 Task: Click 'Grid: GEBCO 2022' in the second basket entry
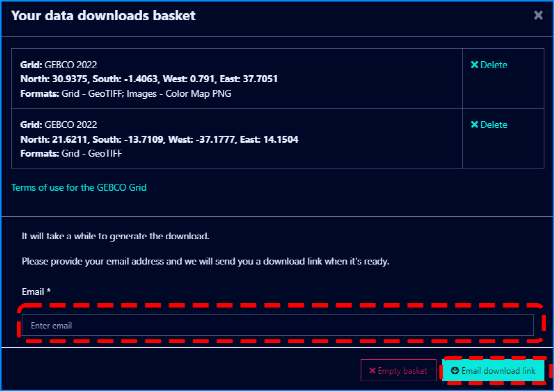point(59,125)
